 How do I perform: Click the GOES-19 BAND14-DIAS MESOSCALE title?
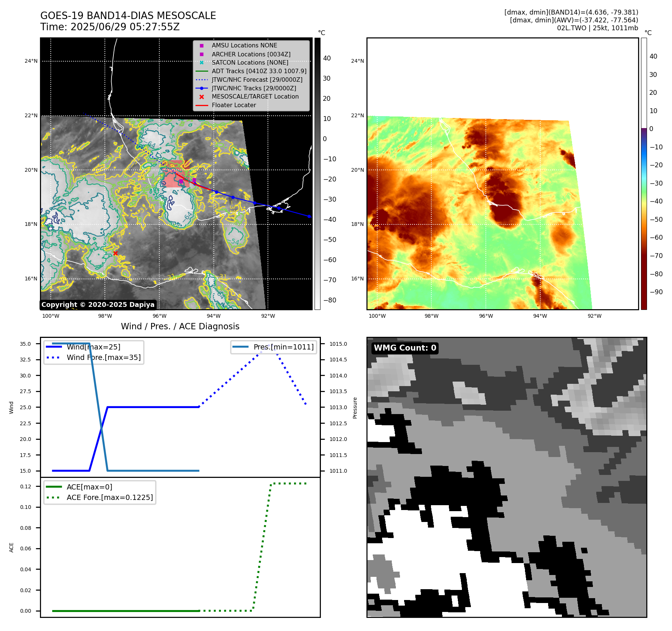pyautogui.click(x=128, y=16)
